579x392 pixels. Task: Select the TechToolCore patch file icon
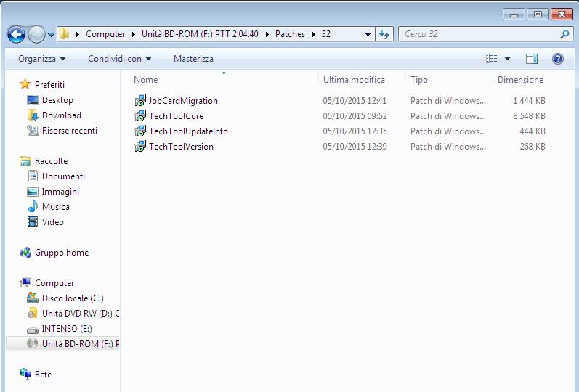tap(140, 116)
